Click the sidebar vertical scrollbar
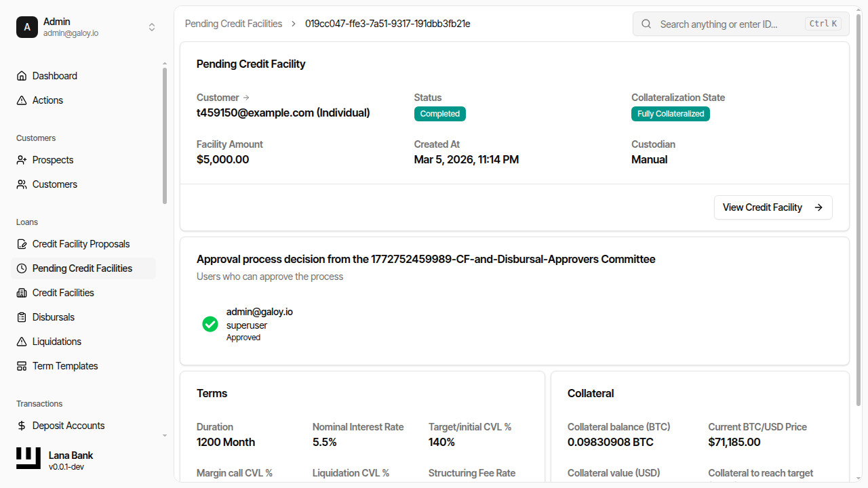868x488 pixels. 165,136
